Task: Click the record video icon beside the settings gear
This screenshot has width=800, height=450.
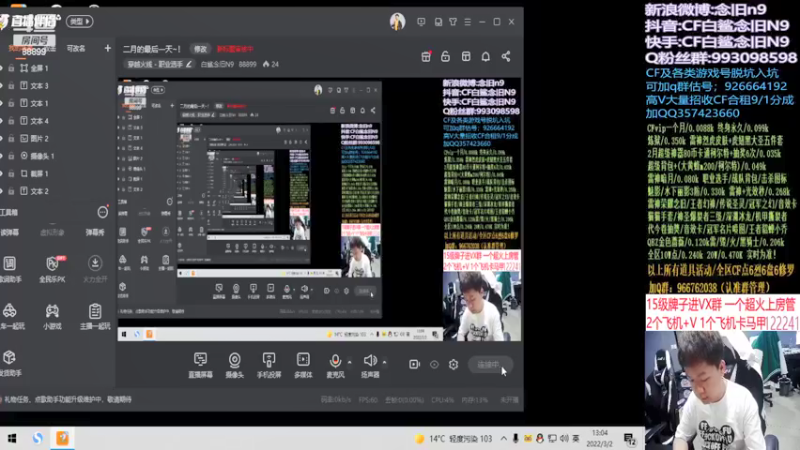Action: coord(414,364)
